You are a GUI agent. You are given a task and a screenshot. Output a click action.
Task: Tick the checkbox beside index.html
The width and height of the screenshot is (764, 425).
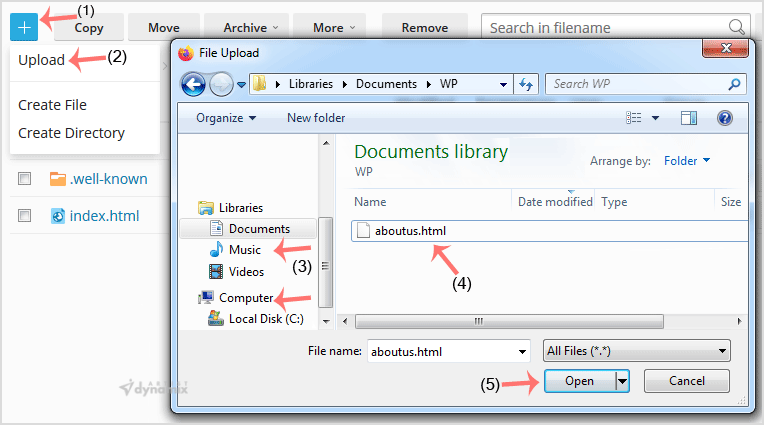(25, 215)
